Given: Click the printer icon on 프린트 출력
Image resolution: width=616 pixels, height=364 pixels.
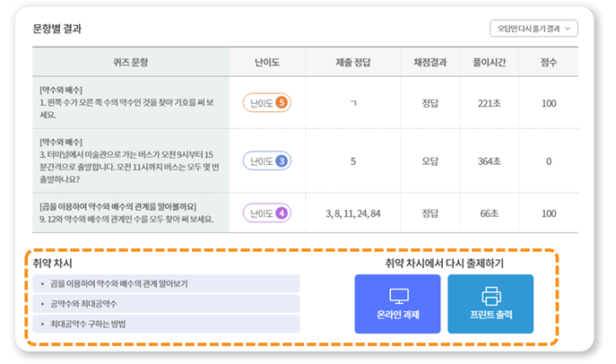Looking at the screenshot, I should (491, 296).
